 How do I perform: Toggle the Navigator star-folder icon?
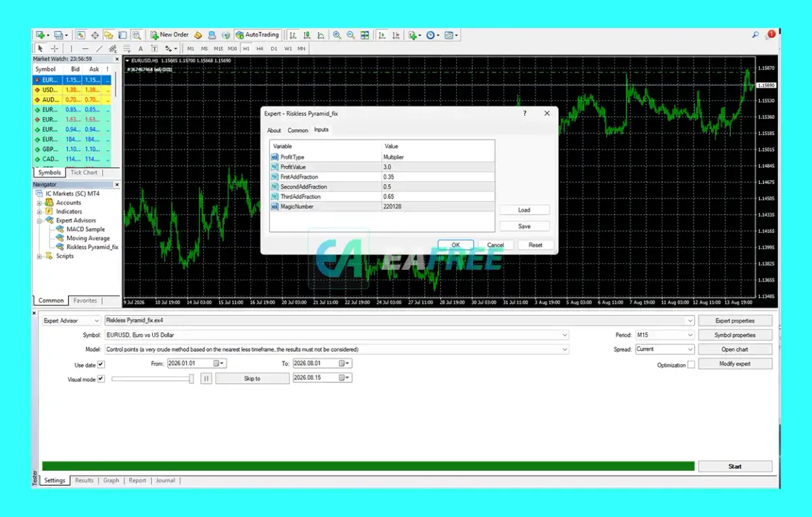[108, 35]
